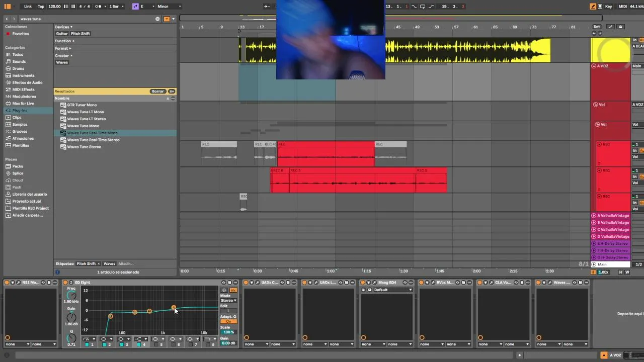644x362 pixels.
Task: Open Splice in Places
Action: [x=18, y=173]
